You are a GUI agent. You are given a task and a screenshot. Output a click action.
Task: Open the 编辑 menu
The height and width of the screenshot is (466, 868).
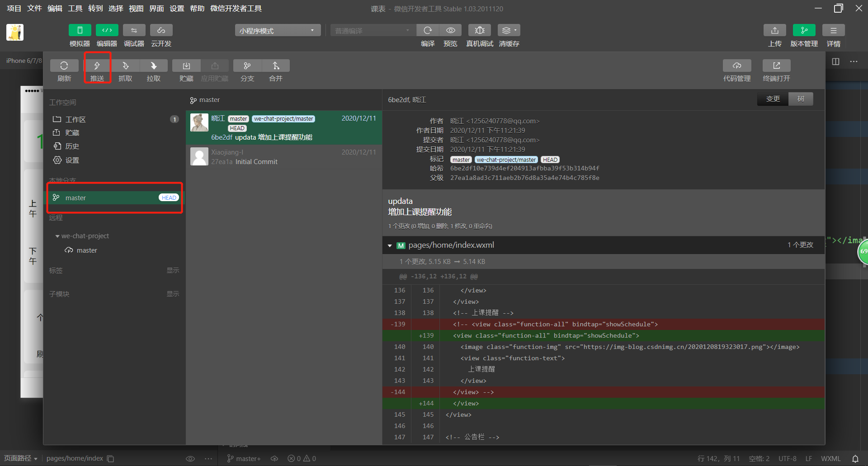tap(55, 9)
